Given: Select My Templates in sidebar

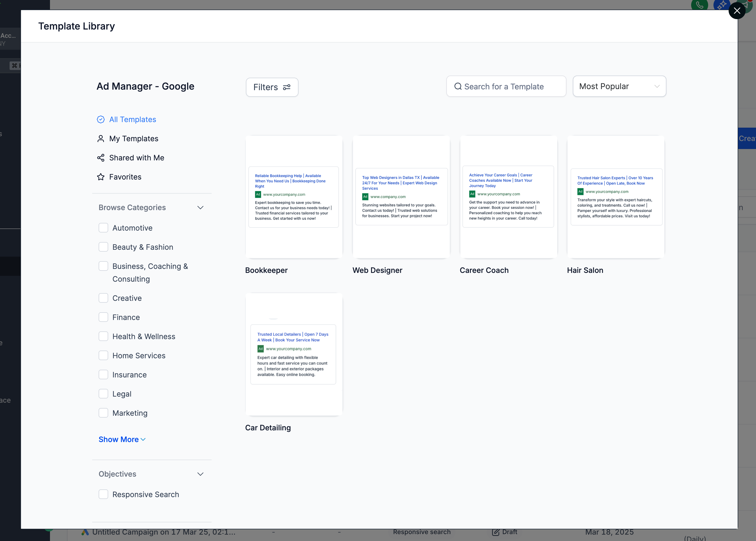Looking at the screenshot, I should coord(133,139).
